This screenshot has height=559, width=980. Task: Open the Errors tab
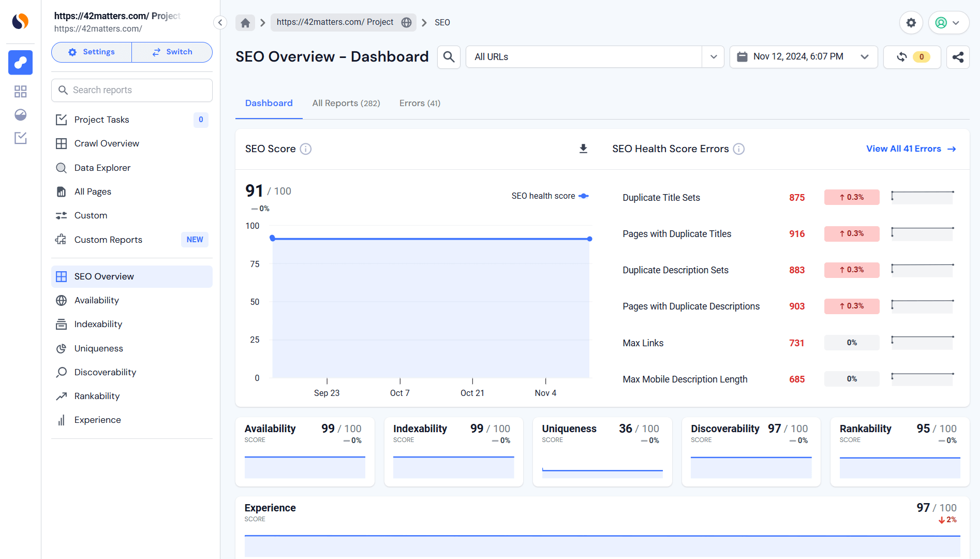(420, 103)
